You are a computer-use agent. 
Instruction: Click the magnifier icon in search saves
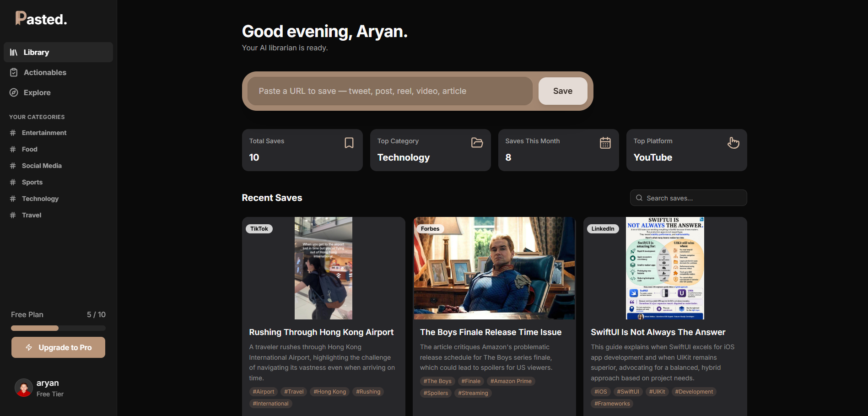pos(639,198)
